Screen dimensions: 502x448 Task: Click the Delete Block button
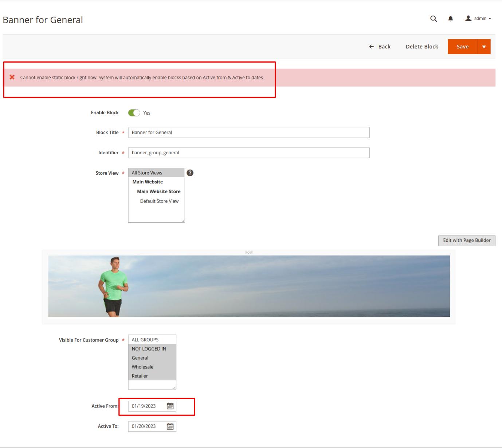coord(422,47)
